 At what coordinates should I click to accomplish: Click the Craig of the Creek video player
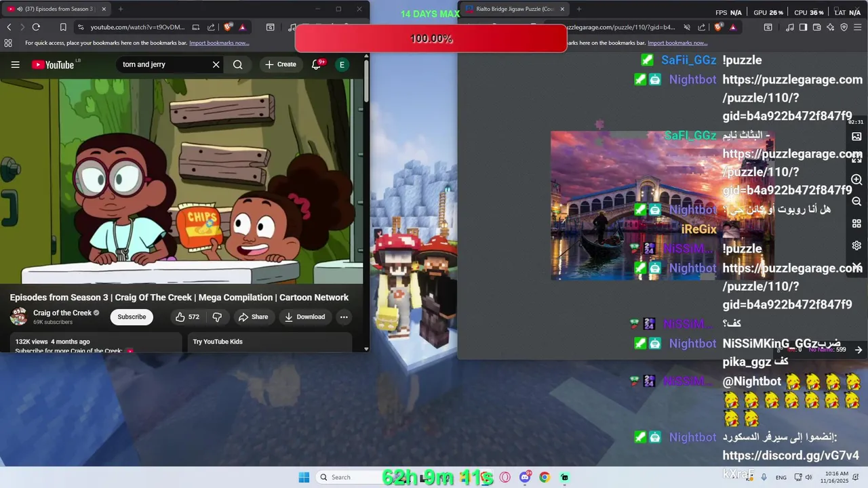182,181
